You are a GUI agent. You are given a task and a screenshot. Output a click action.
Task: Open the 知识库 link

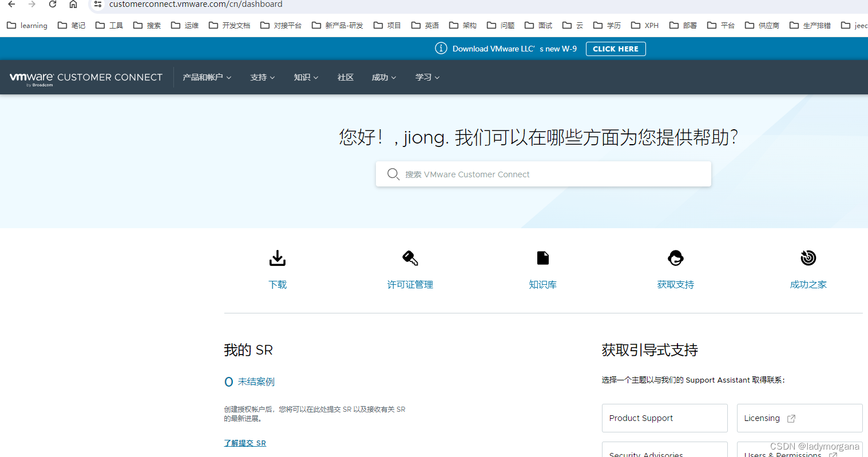(543, 284)
